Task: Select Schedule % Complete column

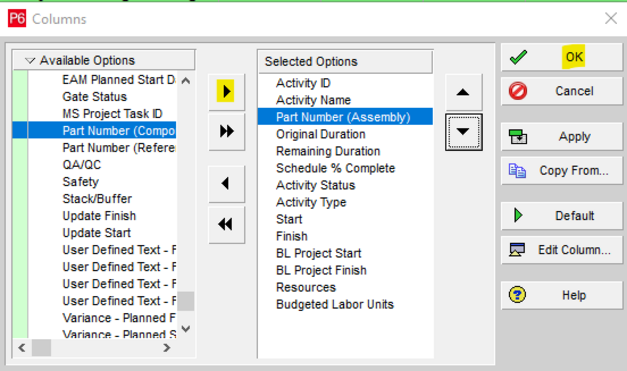Action: (x=335, y=168)
